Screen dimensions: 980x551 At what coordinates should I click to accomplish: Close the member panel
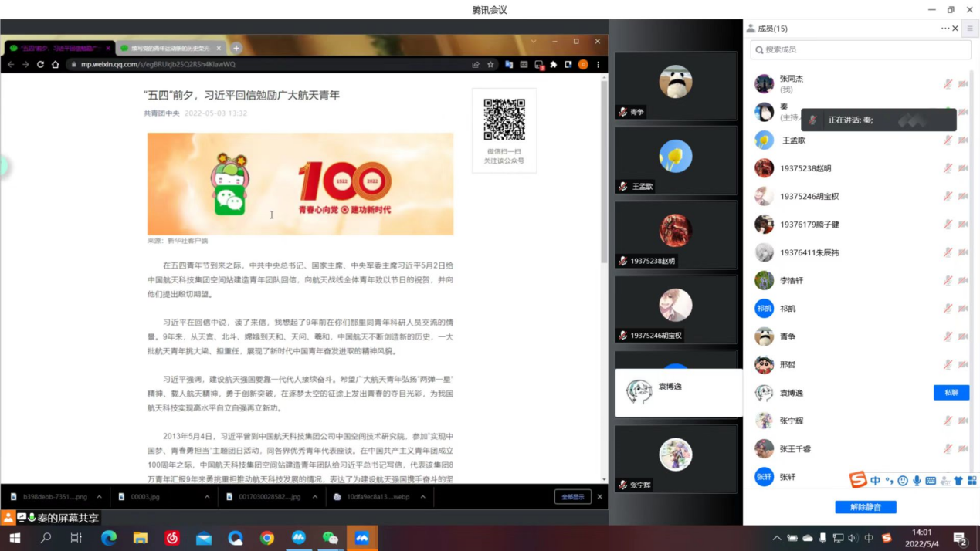tap(955, 29)
